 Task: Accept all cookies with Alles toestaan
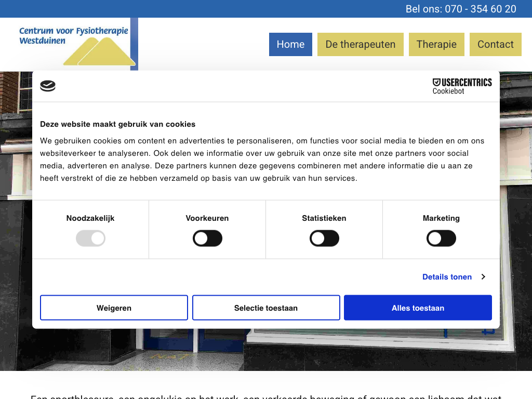[418, 308]
